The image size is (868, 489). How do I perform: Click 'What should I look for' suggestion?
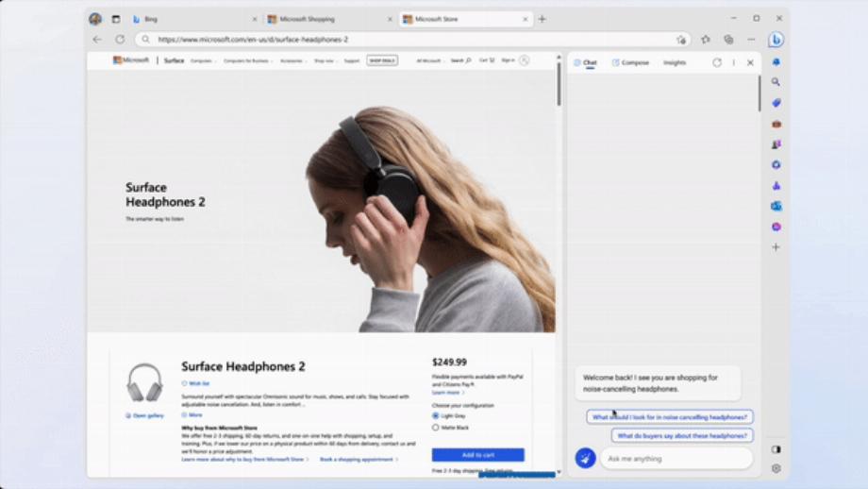point(670,417)
